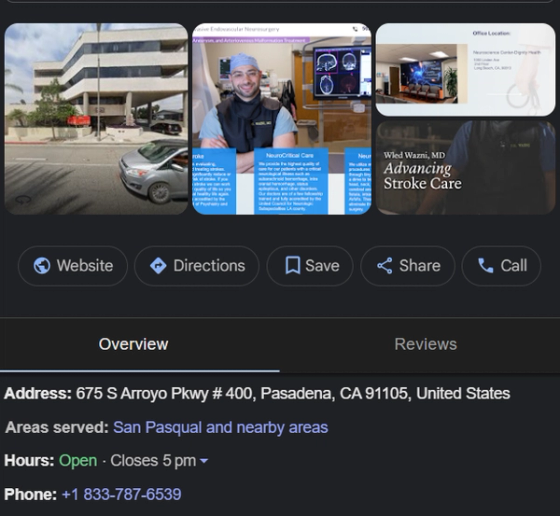Save this place via Save label
This screenshot has width=560, height=516.
coord(322,266)
